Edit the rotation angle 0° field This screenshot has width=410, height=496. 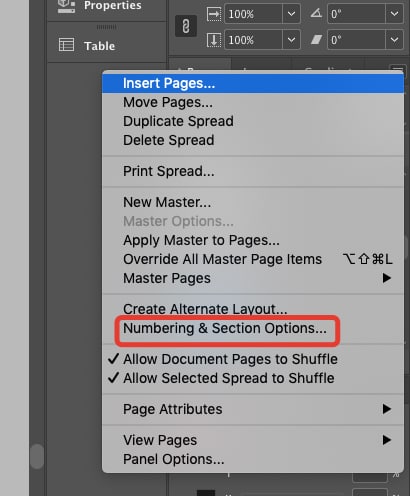(356, 14)
